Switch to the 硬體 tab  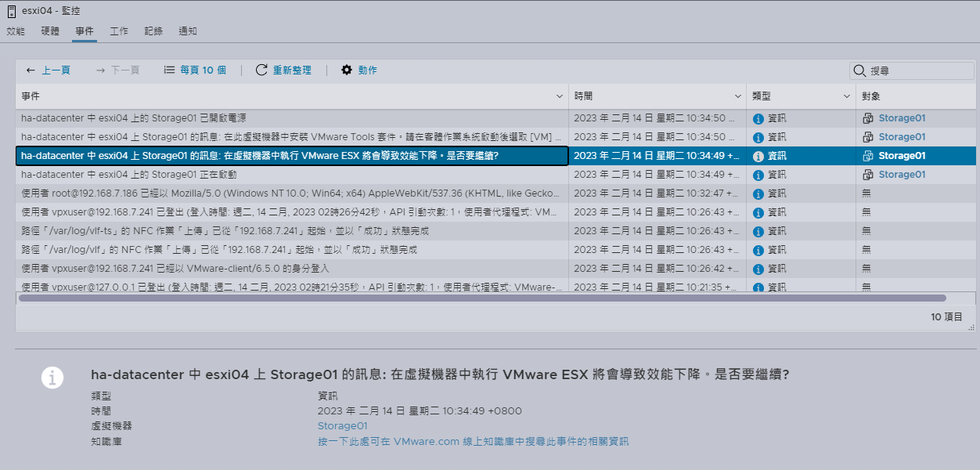pos(50,31)
